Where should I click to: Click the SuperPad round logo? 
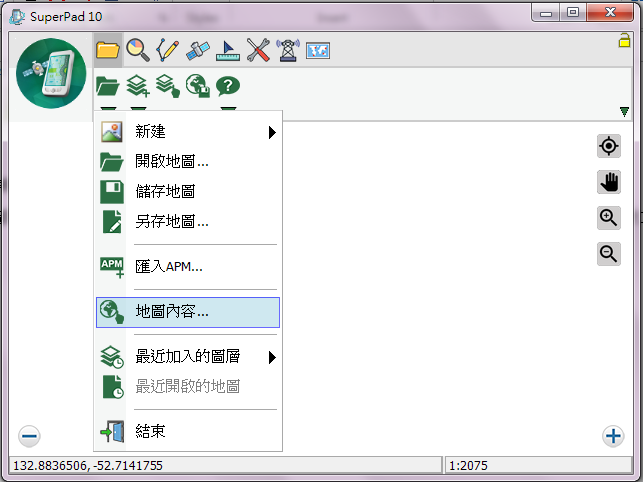51,73
